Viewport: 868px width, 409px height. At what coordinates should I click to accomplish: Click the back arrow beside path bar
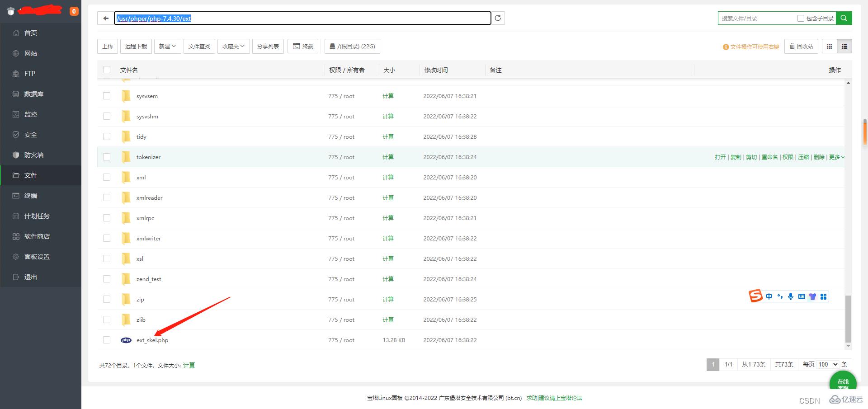[106, 18]
